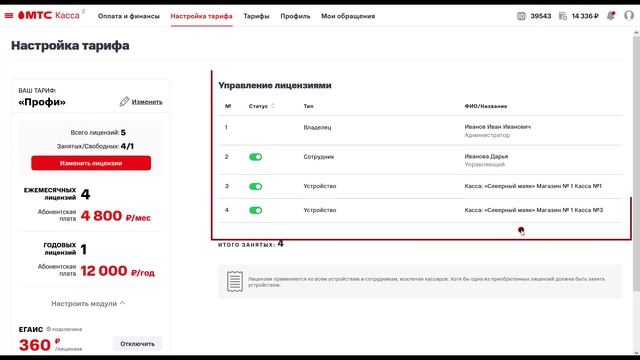Image resolution: width=640 pixels, height=360 pixels.
Task: Click the Изменить tariff link
Action: tap(147, 102)
